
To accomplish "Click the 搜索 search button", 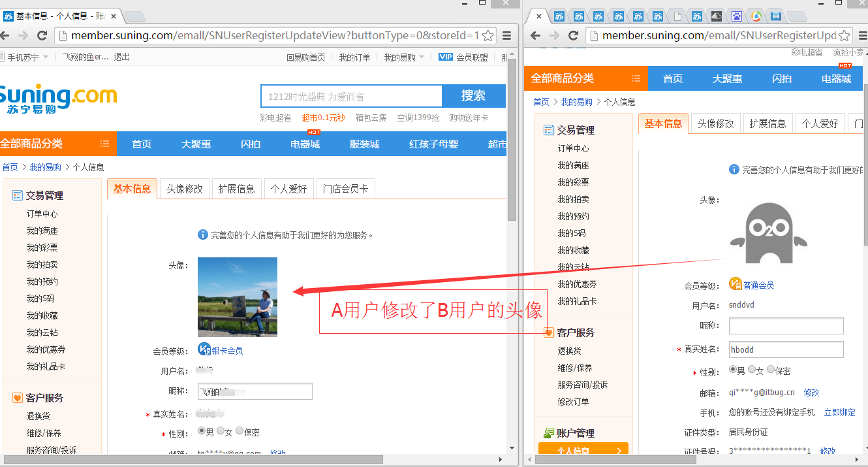I will [x=473, y=96].
